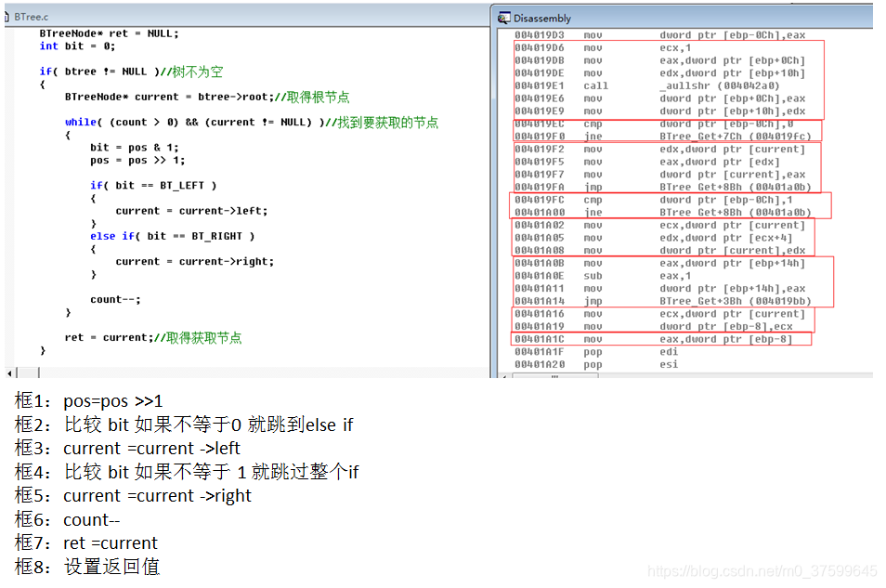Screen dimensions: 886x588
Task: Click the caption line starting with '框4'
Action: pos(187,472)
